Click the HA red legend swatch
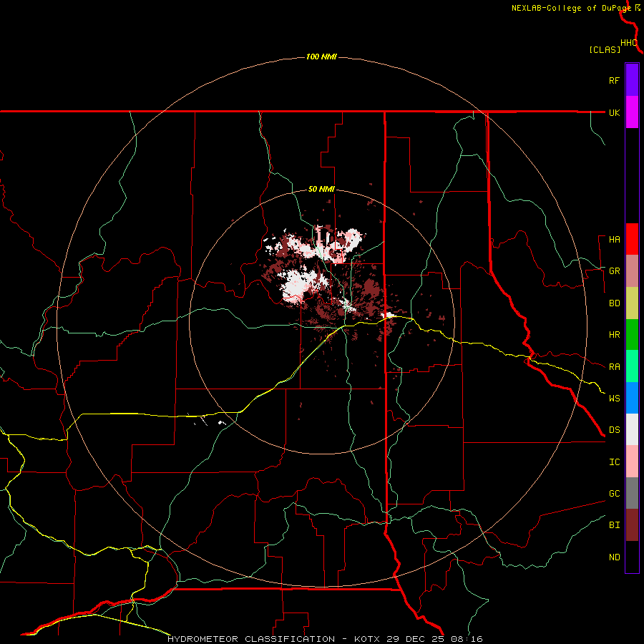Image resolution: width=644 pixels, height=644 pixels. tap(632, 239)
